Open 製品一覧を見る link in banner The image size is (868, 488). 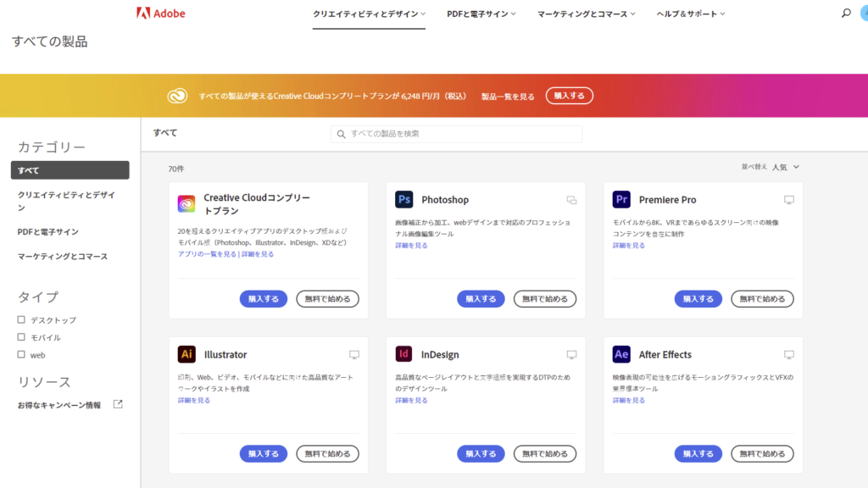click(x=508, y=97)
